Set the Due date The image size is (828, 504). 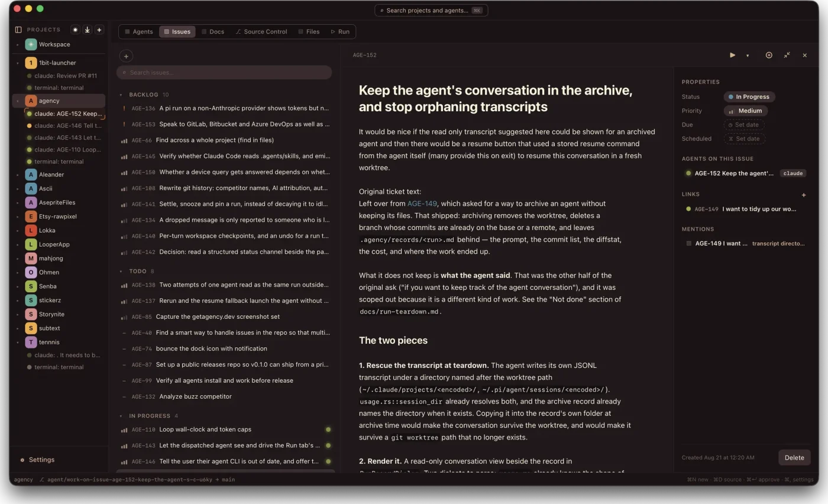(x=744, y=125)
